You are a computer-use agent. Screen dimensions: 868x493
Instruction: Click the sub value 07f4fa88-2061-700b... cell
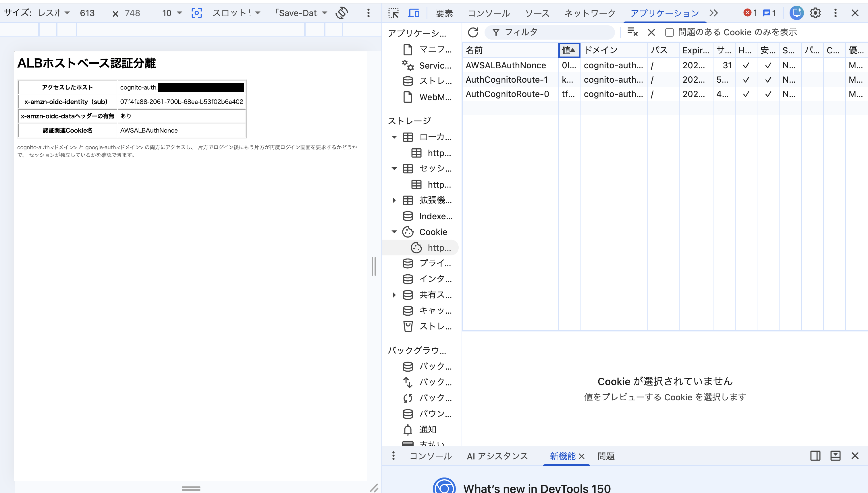coord(182,102)
